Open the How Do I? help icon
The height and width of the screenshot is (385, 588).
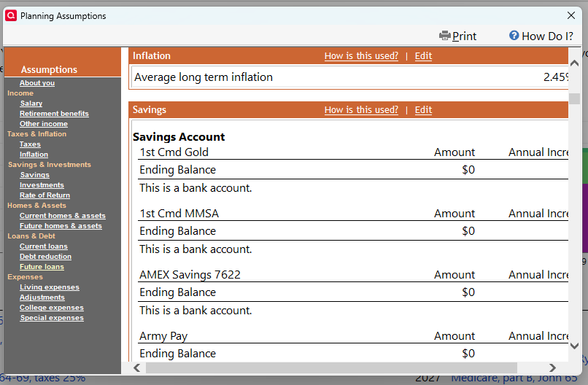[x=514, y=36]
